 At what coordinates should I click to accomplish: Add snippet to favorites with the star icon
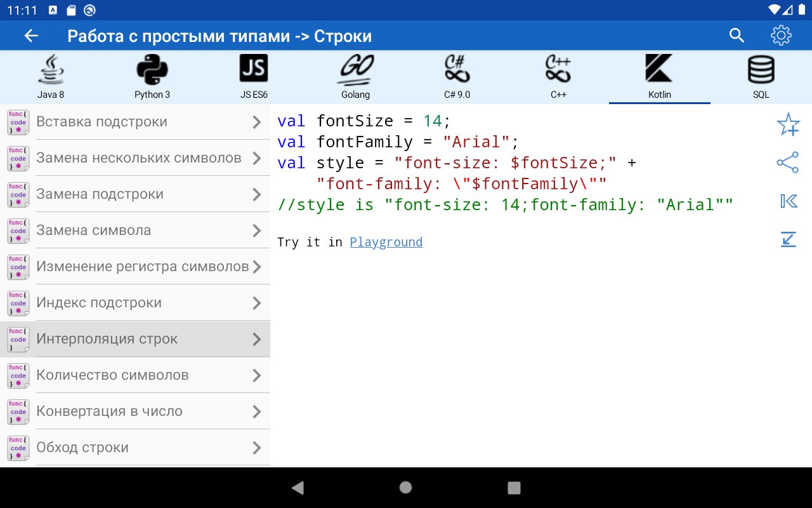click(788, 124)
